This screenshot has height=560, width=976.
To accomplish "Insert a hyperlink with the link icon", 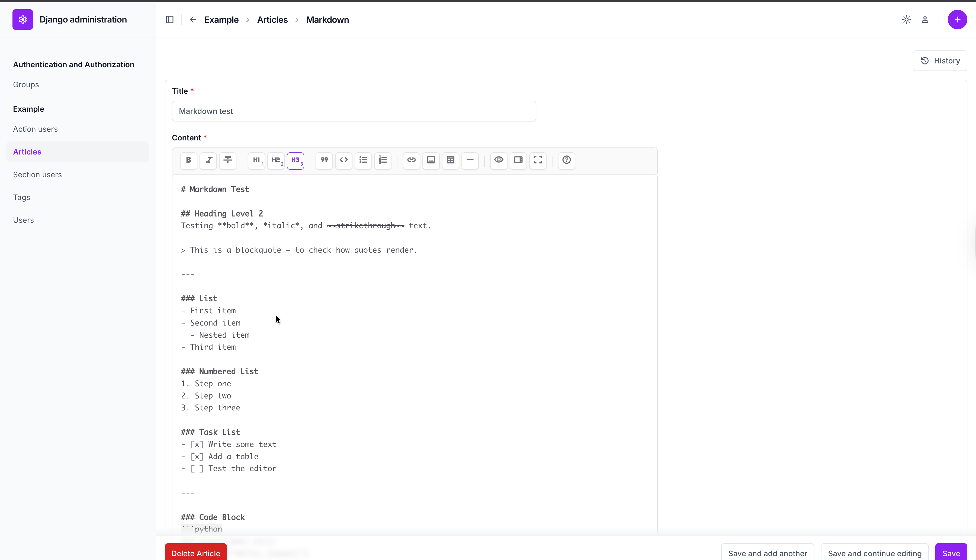I will pyautogui.click(x=411, y=160).
